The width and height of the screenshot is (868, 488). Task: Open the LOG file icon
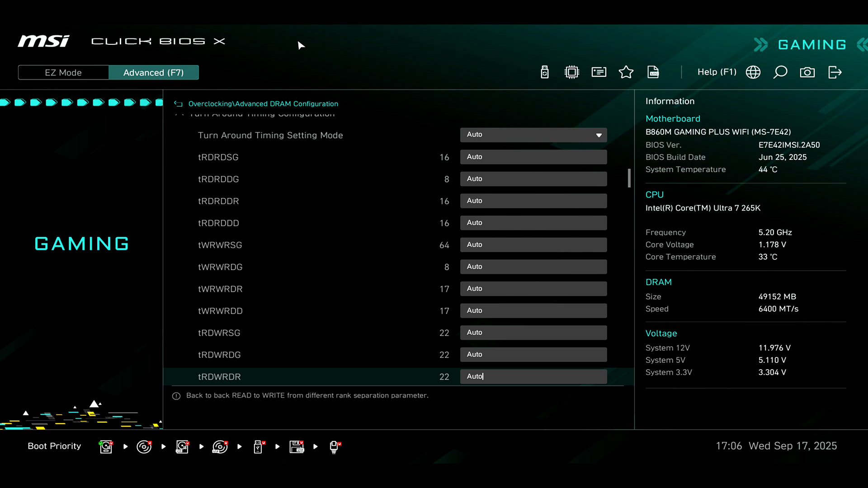click(653, 72)
